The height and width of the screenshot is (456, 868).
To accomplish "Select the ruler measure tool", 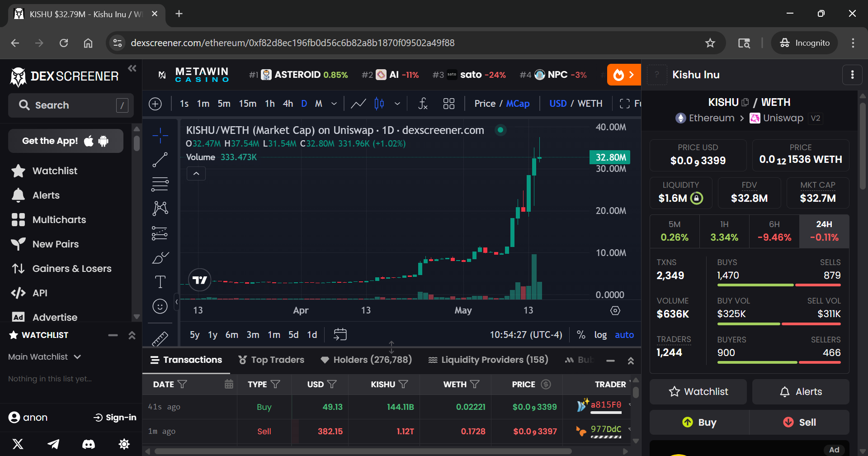I will point(160,338).
